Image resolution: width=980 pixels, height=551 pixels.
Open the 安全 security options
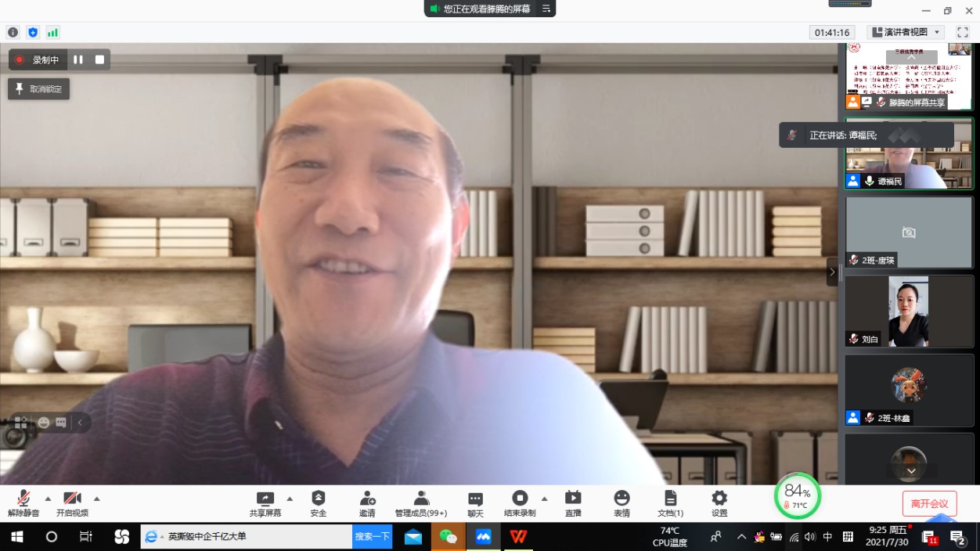318,499
